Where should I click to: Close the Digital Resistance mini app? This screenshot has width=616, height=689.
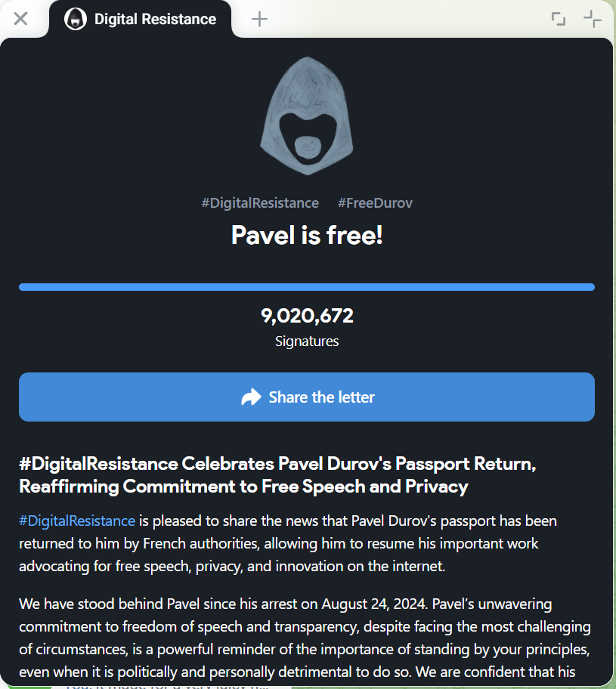pos(20,18)
